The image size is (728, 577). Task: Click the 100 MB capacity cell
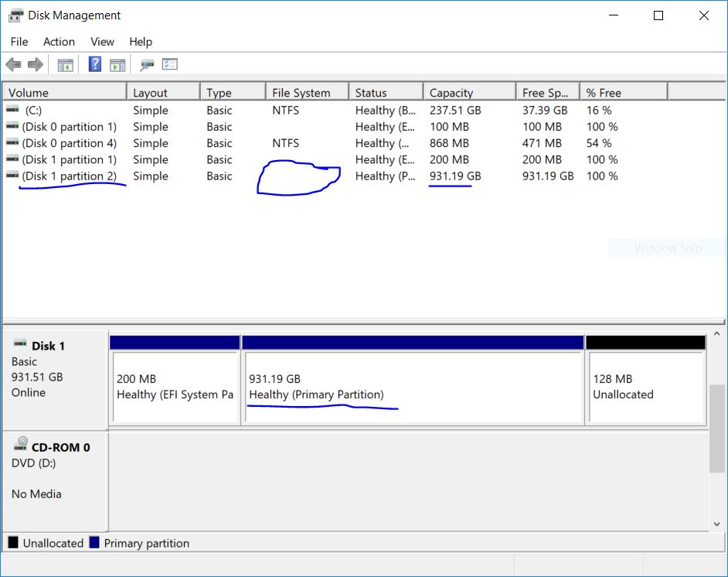[449, 127]
